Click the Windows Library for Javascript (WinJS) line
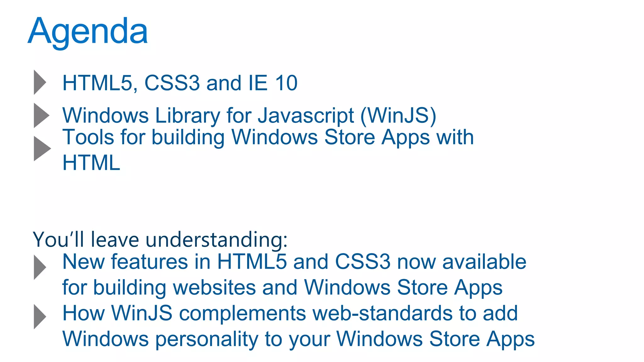This screenshot has height=362, width=644. [249, 116]
